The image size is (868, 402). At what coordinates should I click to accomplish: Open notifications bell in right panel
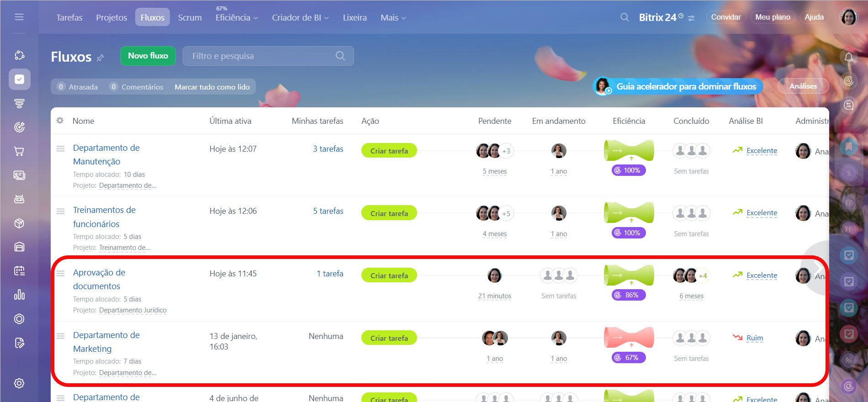coord(849,57)
